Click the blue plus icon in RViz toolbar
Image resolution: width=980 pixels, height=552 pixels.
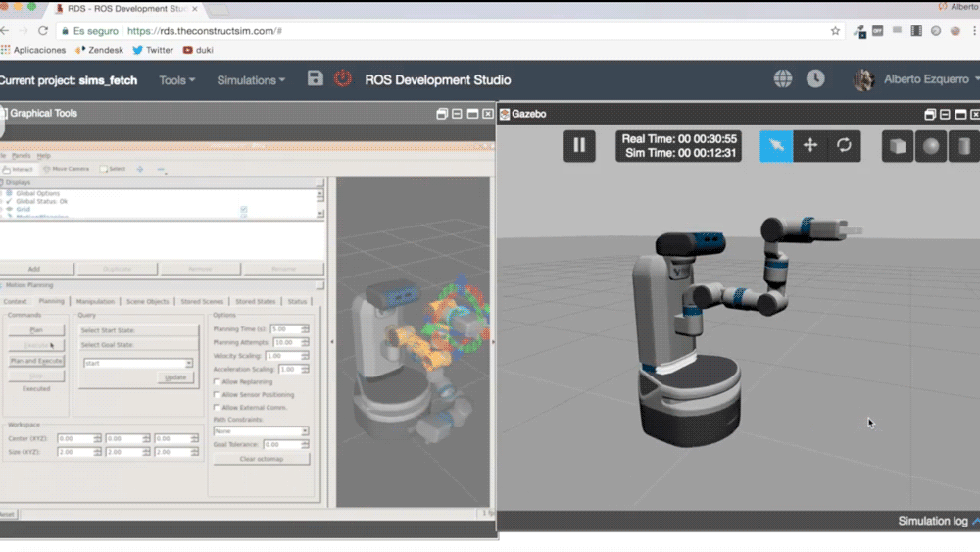click(140, 169)
